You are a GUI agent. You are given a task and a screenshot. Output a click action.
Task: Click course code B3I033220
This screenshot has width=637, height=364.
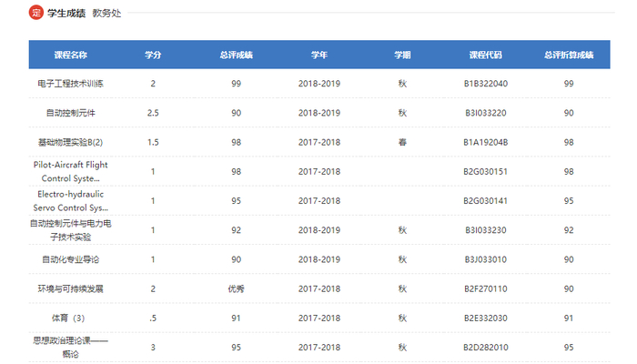click(x=485, y=113)
